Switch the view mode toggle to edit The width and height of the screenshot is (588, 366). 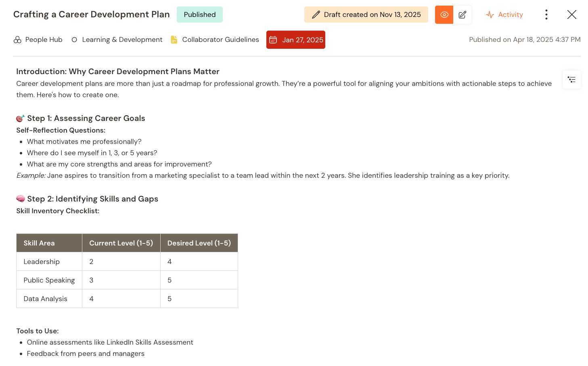[462, 14]
